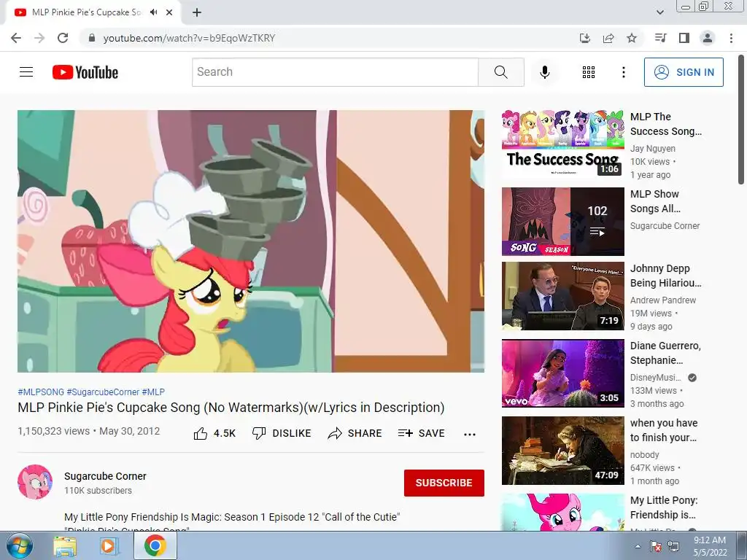Open Windows Media Player from the taskbar
The width and height of the screenshot is (747, 560).
point(109,546)
